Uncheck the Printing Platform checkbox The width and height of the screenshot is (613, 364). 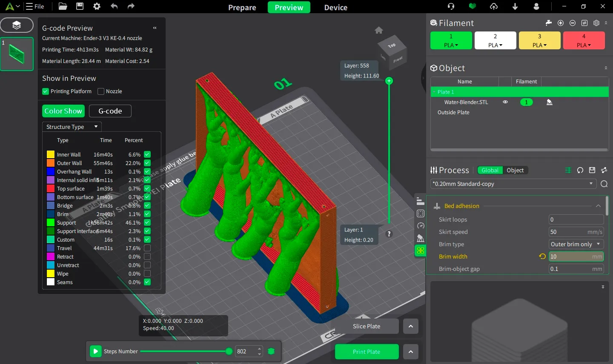click(46, 91)
